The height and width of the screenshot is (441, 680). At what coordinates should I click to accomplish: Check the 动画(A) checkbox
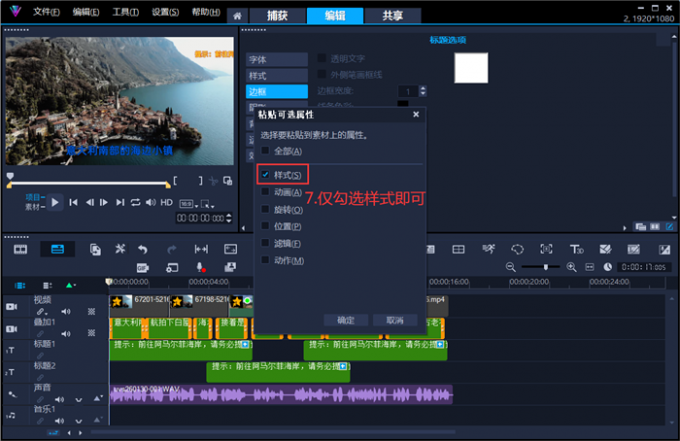(x=265, y=192)
